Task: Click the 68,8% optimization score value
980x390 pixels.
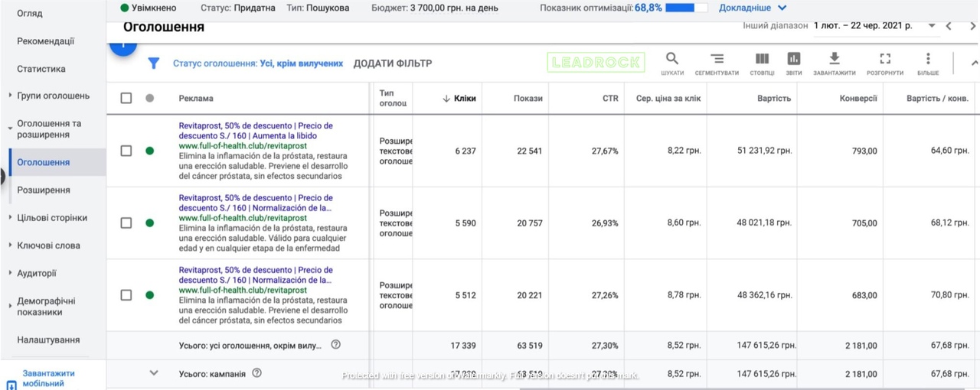Action: pos(648,8)
